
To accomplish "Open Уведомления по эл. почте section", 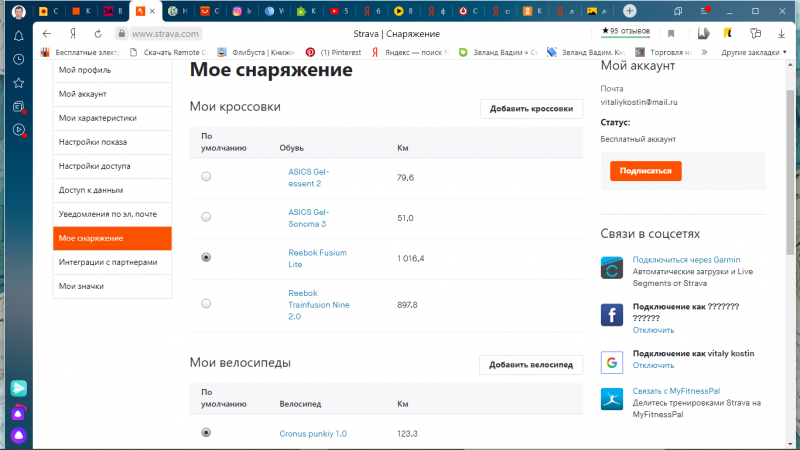I will click(112, 214).
